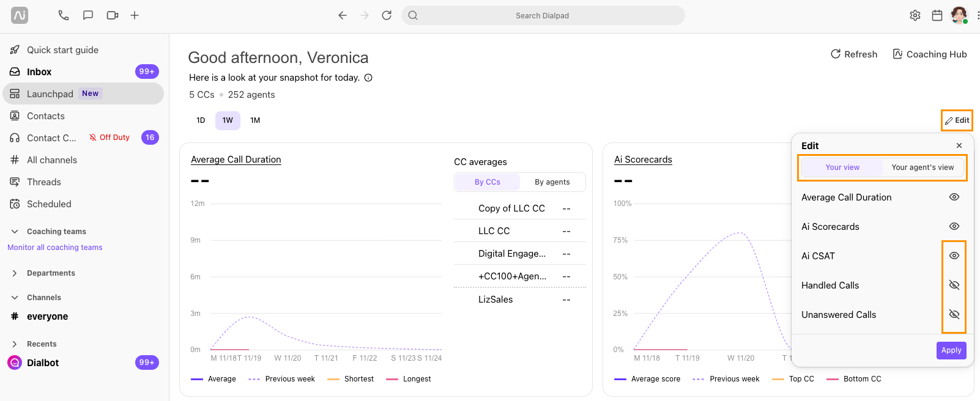Screen dimensions: 980x401
Task: Switch to Your view tab
Action: 842,167
